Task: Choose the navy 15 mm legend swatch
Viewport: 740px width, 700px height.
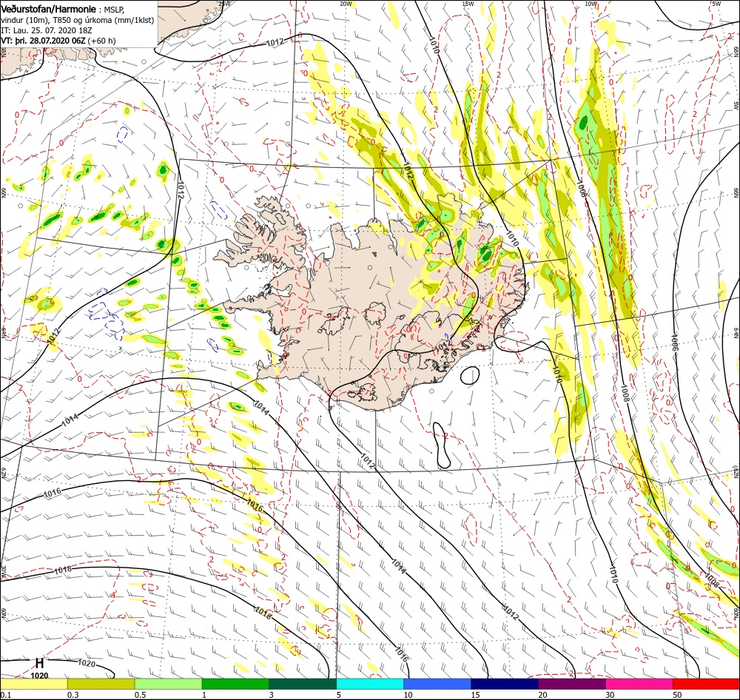Action: [x=505, y=684]
